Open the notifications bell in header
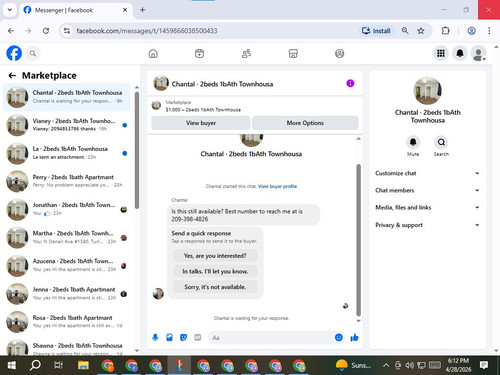Image resolution: width=500 pixels, height=375 pixels. [460, 53]
